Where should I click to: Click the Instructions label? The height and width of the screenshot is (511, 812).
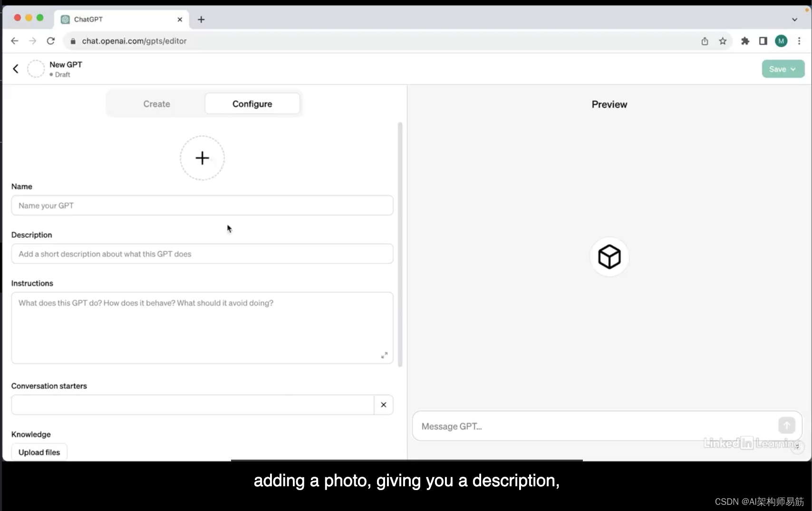32,283
